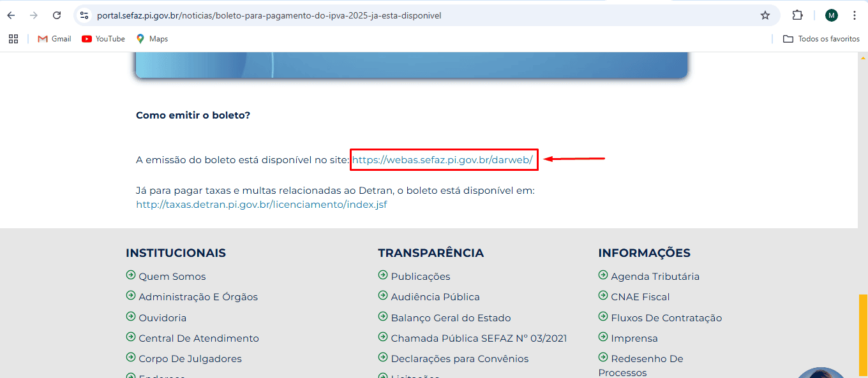Click the back navigation arrow
868x378 pixels.
[10, 15]
